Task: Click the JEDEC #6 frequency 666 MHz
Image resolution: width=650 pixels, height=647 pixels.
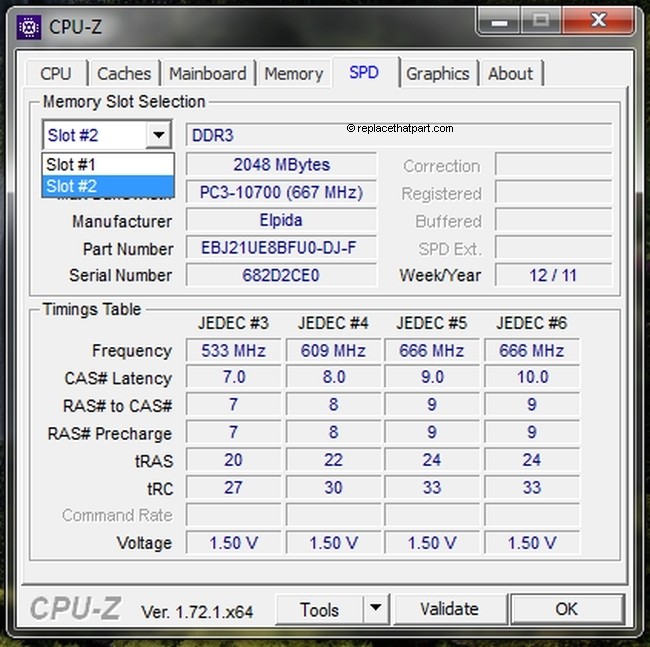Action: pos(532,351)
